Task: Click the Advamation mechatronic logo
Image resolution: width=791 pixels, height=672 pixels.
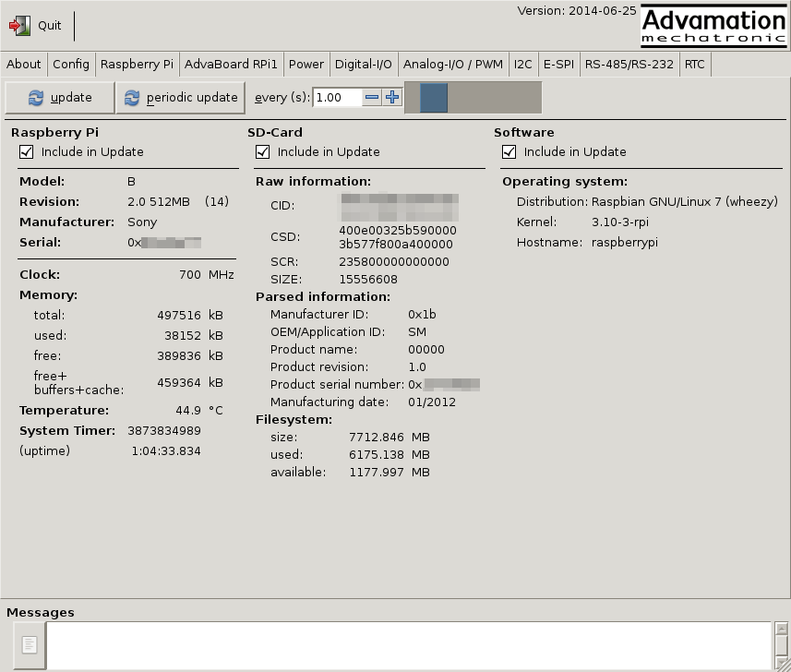Action: pos(713,26)
